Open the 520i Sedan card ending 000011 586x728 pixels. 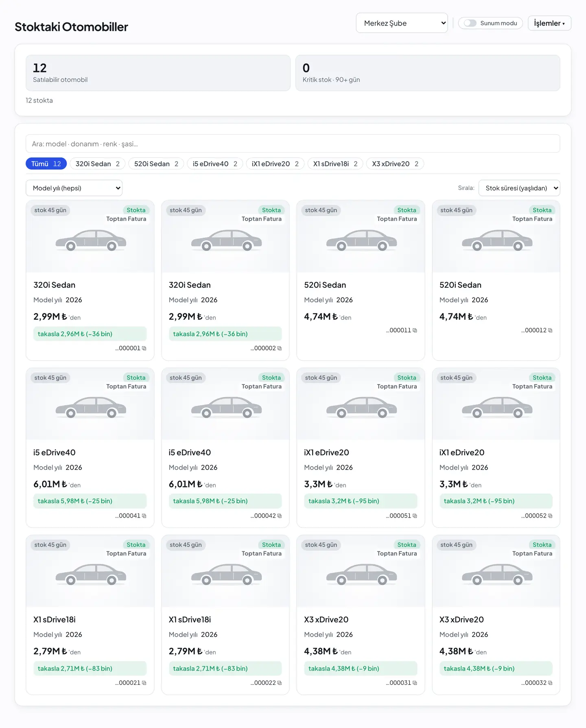coord(361,280)
